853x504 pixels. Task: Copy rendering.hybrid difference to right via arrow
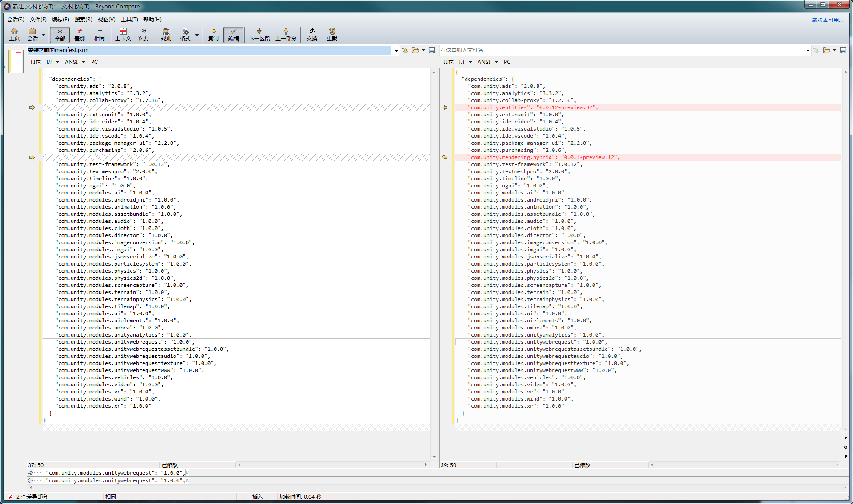coord(32,157)
